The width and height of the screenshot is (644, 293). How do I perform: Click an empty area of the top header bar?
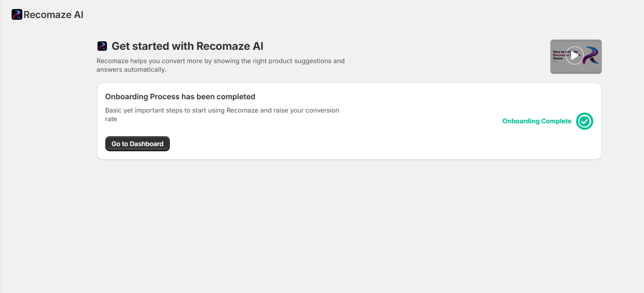[x=344, y=15]
